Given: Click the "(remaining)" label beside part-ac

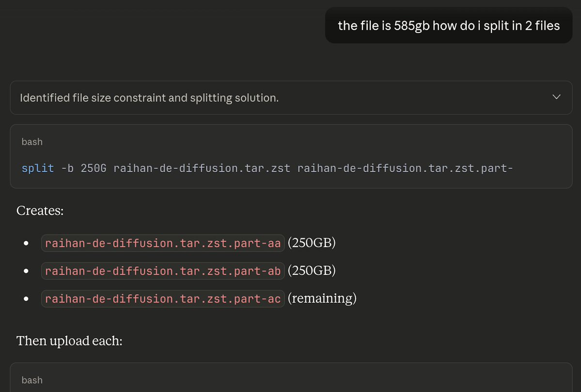Looking at the screenshot, I should [322, 298].
